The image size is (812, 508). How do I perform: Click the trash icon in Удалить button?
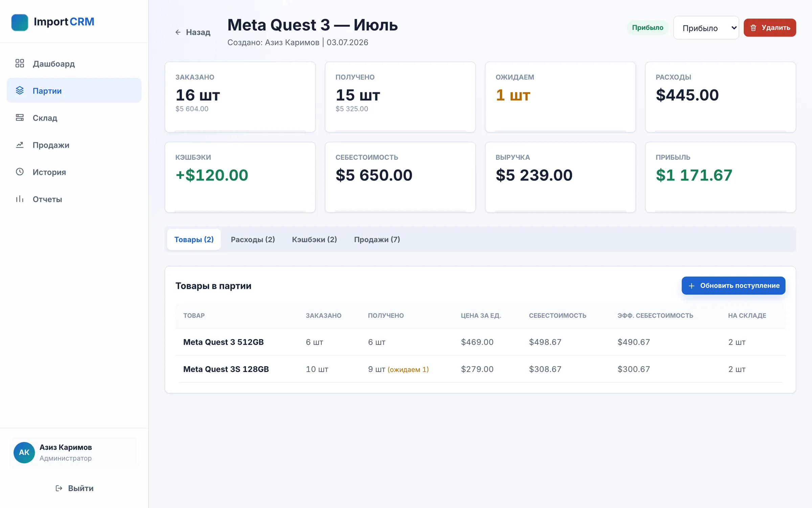pos(753,28)
